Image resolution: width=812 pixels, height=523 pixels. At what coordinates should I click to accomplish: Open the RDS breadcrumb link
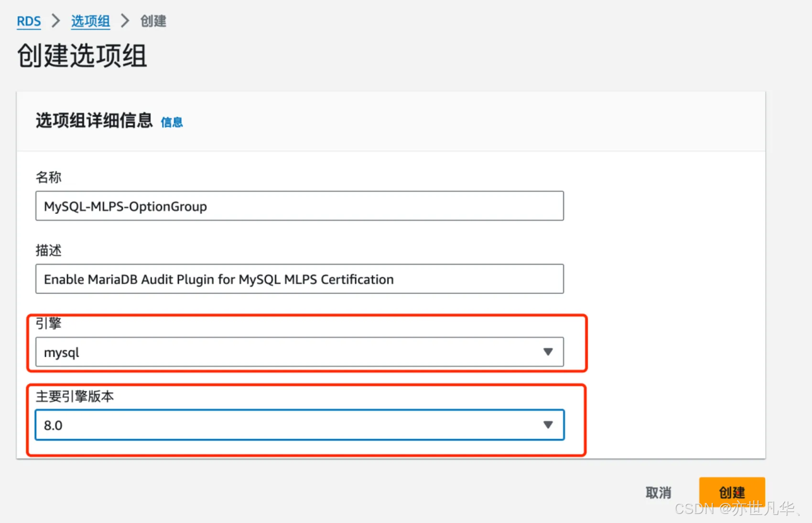pyautogui.click(x=29, y=21)
